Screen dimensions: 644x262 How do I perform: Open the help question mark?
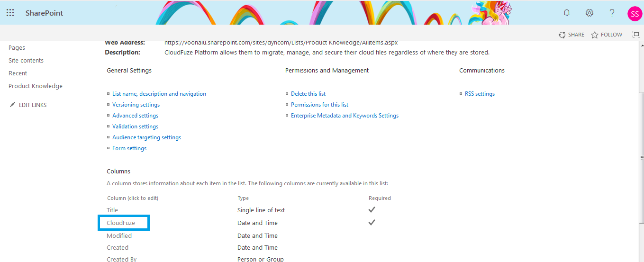612,13
